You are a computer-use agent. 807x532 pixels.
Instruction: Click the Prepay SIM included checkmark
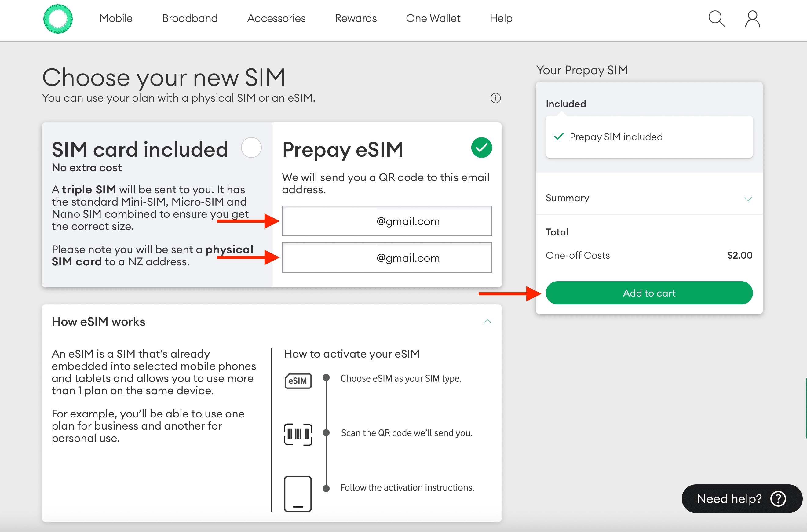(559, 137)
